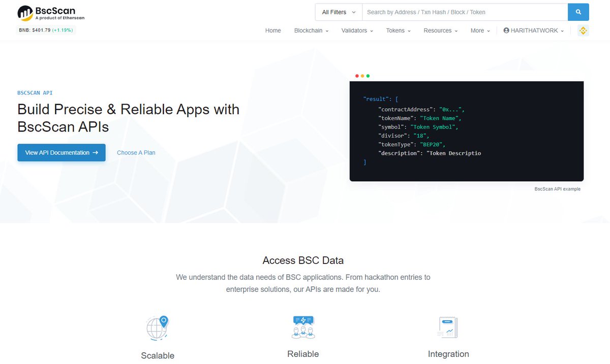Click the "description" code line
610x364 pixels.
[x=430, y=153]
